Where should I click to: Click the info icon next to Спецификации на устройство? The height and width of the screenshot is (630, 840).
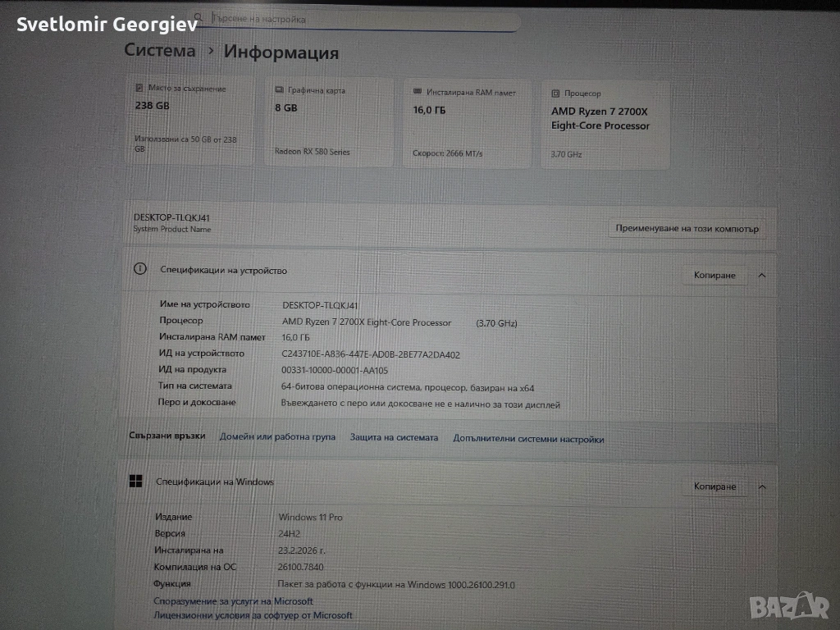(x=140, y=269)
